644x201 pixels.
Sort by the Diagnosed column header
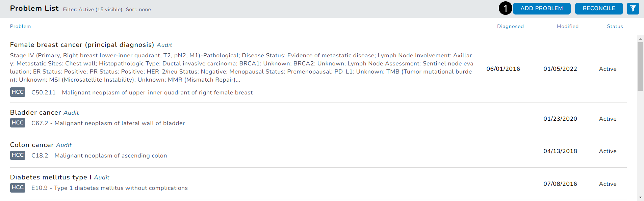coord(510,26)
